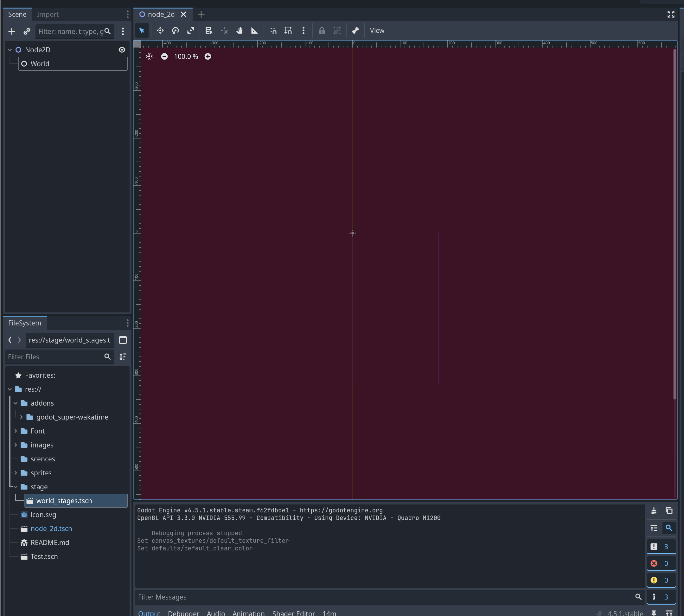Switch to the Import tab
The width and height of the screenshot is (684, 616).
click(x=48, y=14)
